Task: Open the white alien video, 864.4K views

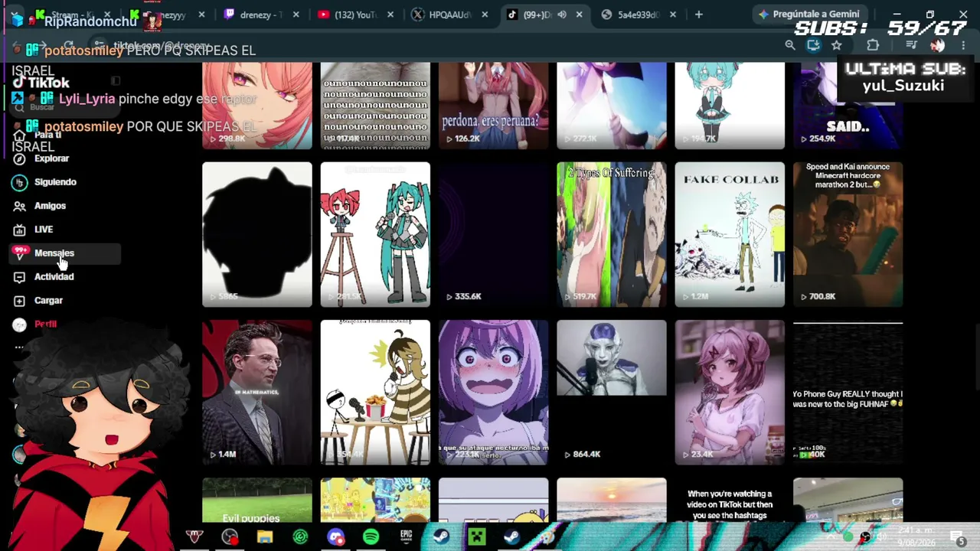Action: pos(612,393)
